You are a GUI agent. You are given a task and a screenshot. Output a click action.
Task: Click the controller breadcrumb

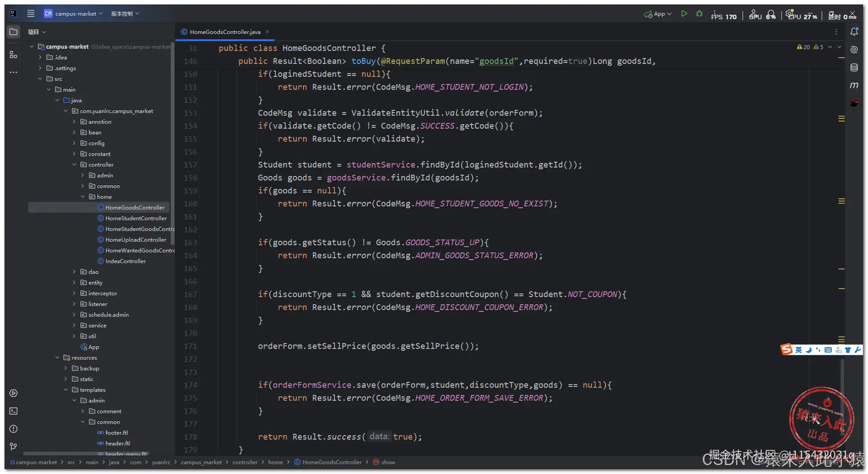[x=245, y=462]
